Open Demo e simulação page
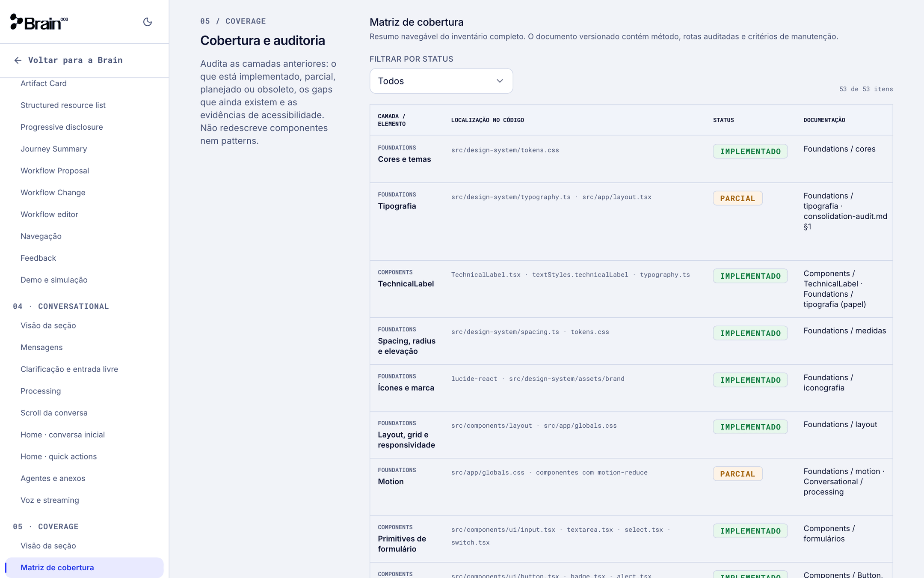The height and width of the screenshot is (578, 924). 54,280
